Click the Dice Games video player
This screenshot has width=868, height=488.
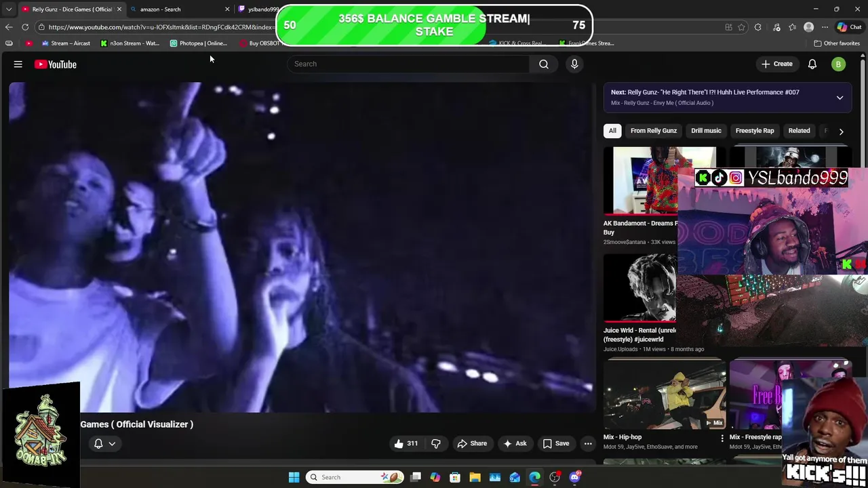(302, 247)
